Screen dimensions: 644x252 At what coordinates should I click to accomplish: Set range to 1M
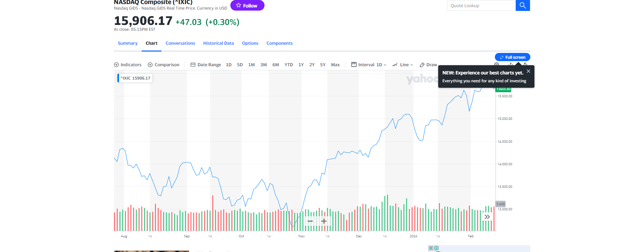tap(252, 65)
